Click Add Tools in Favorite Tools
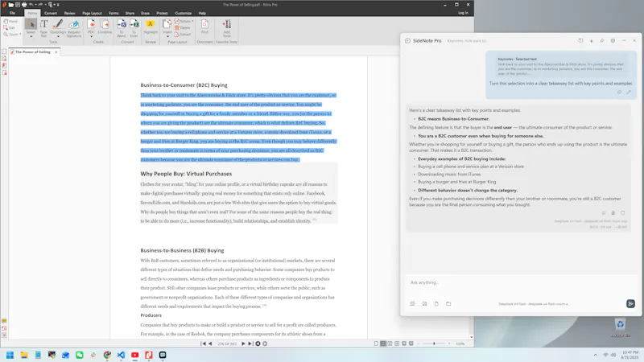This screenshot has height=362, width=644. 227,28
